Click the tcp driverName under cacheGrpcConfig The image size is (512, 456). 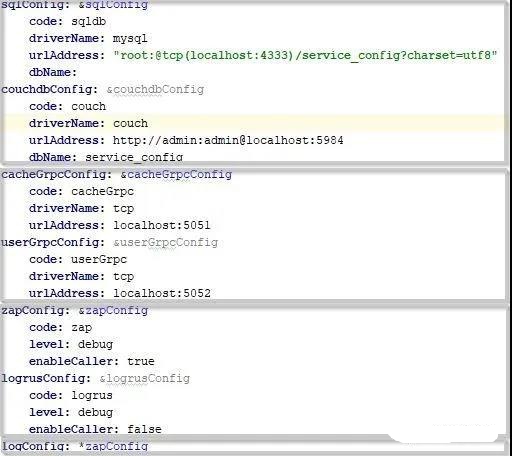click(123, 209)
